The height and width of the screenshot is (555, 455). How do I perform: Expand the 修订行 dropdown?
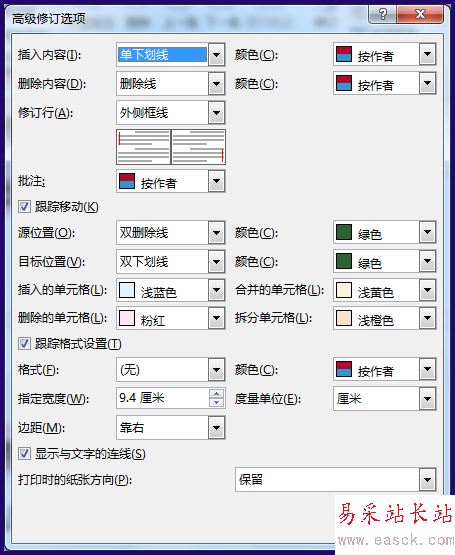coord(171,113)
